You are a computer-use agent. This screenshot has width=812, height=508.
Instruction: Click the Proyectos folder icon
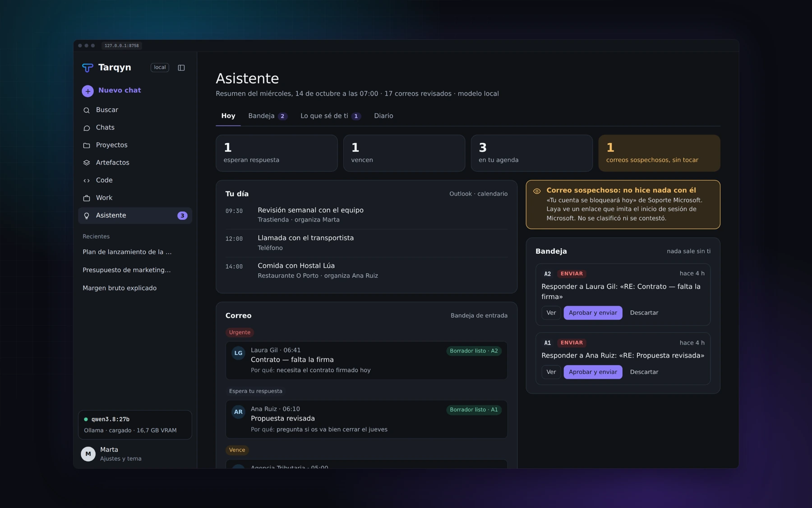click(x=87, y=145)
